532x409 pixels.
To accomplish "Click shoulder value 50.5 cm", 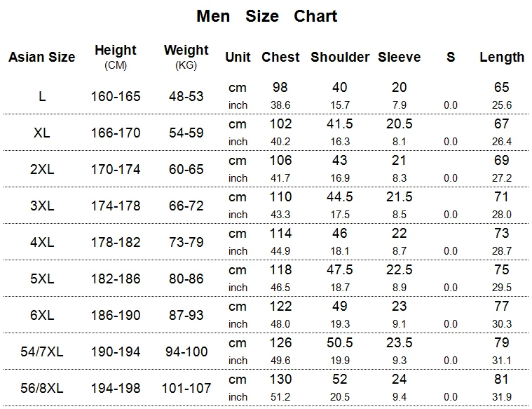I will click(340, 343).
